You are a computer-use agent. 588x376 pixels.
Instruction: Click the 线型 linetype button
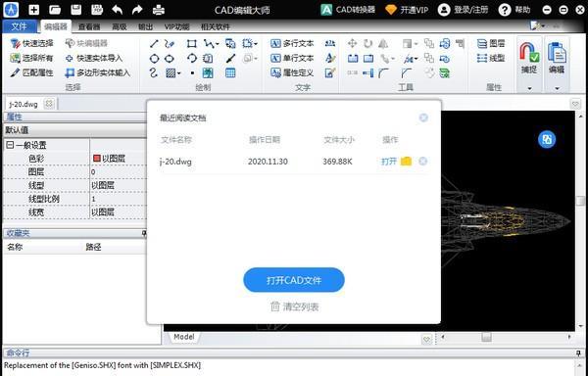click(x=491, y=59)
